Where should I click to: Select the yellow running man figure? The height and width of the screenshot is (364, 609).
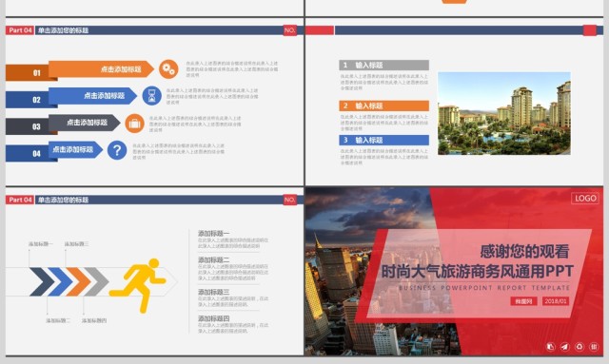click(x=138, y=285)
